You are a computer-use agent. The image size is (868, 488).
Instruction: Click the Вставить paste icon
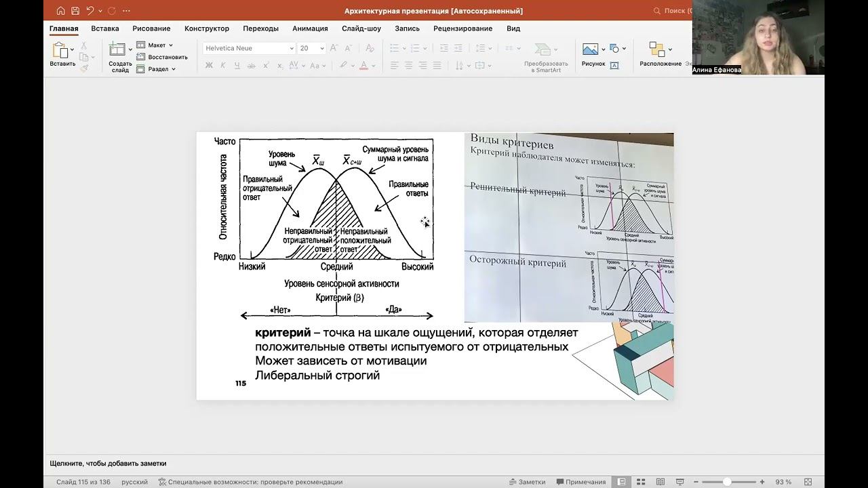(x=60, y=50)
